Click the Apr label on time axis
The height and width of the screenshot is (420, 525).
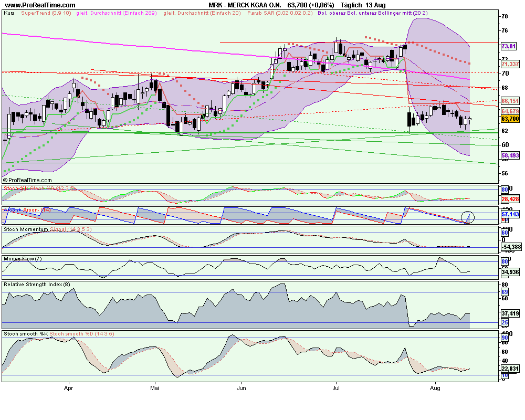click(x=68, y=388)
